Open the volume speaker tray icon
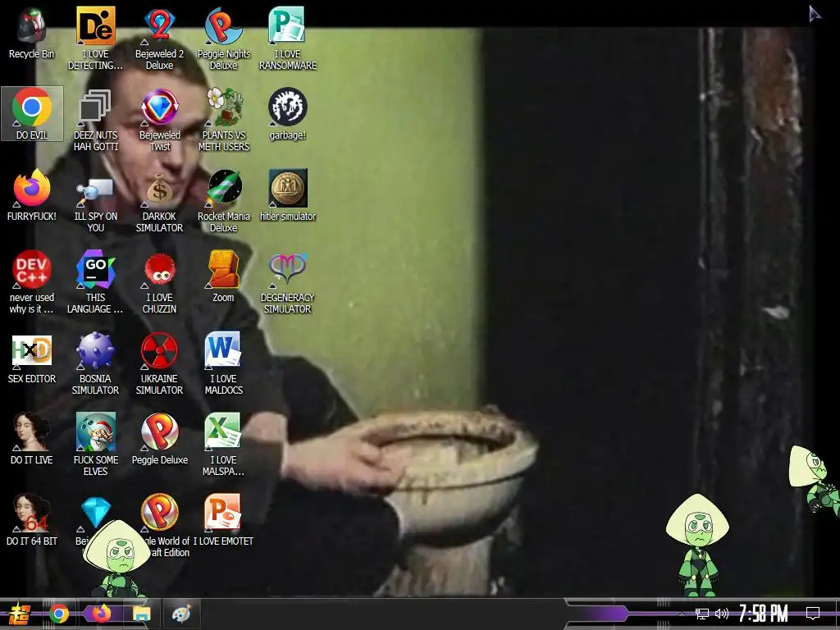Screen dimensions: 840x630 click(x=722, y=614)
